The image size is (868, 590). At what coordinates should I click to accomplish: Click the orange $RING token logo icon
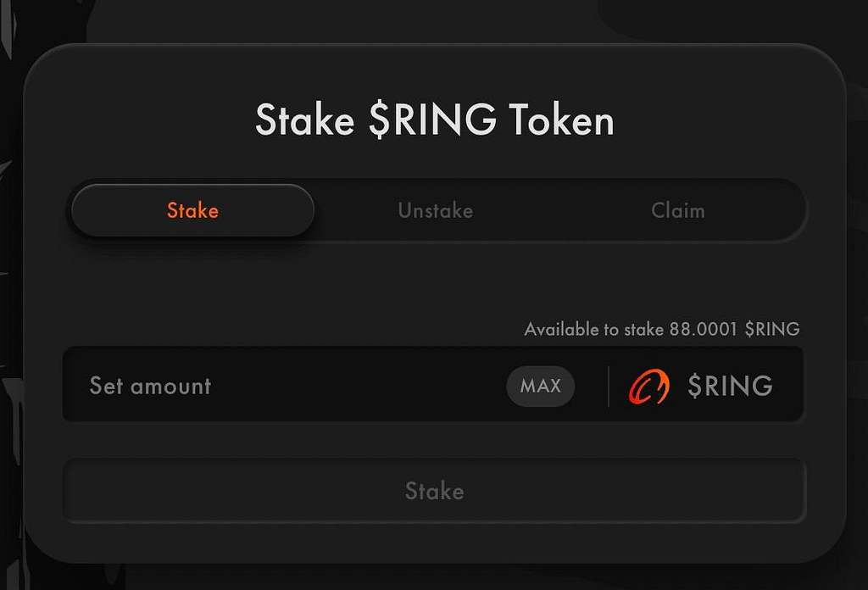(648, 387)
